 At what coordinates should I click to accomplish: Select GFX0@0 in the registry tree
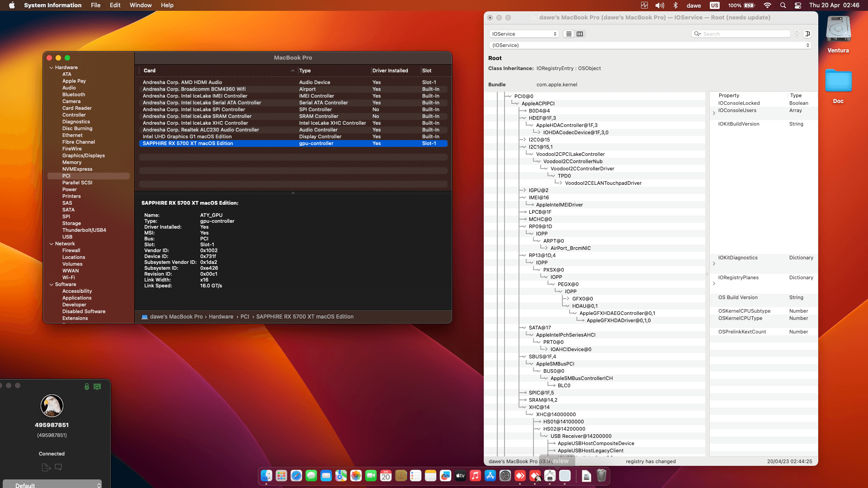coord(582,299)
